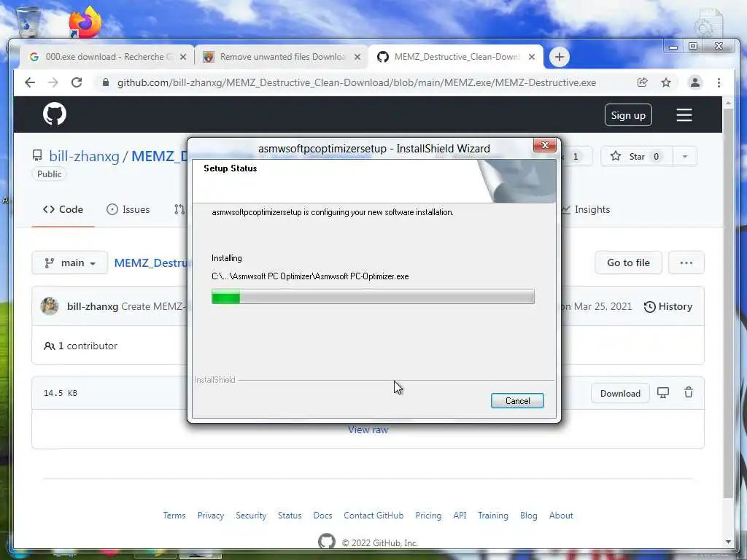747x560 pixels.
Task: Open the browser profile menu
Action: 695,82
